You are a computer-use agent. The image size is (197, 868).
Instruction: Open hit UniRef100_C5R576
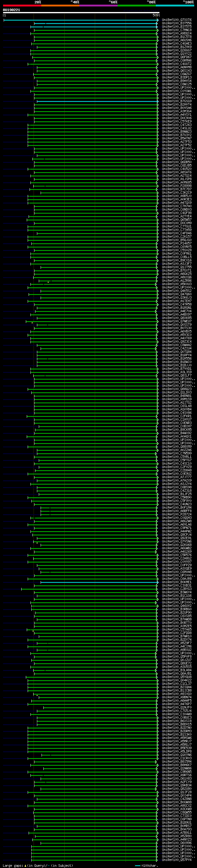(x=177, y=555)
